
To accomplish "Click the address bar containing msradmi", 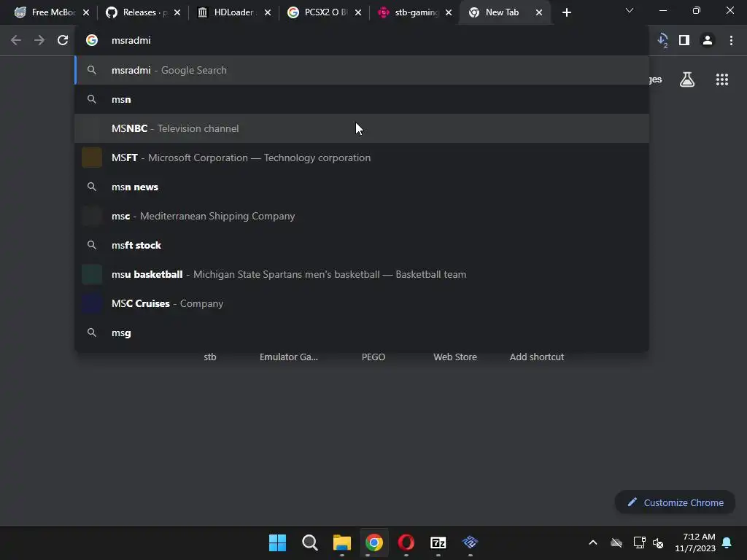I will (x=362, y=41).
